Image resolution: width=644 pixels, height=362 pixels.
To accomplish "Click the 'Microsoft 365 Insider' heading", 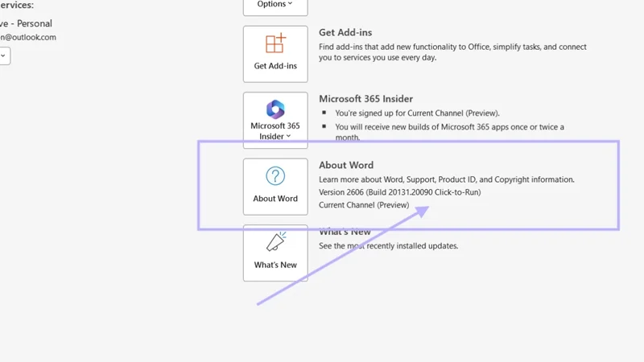I will 366,99.
